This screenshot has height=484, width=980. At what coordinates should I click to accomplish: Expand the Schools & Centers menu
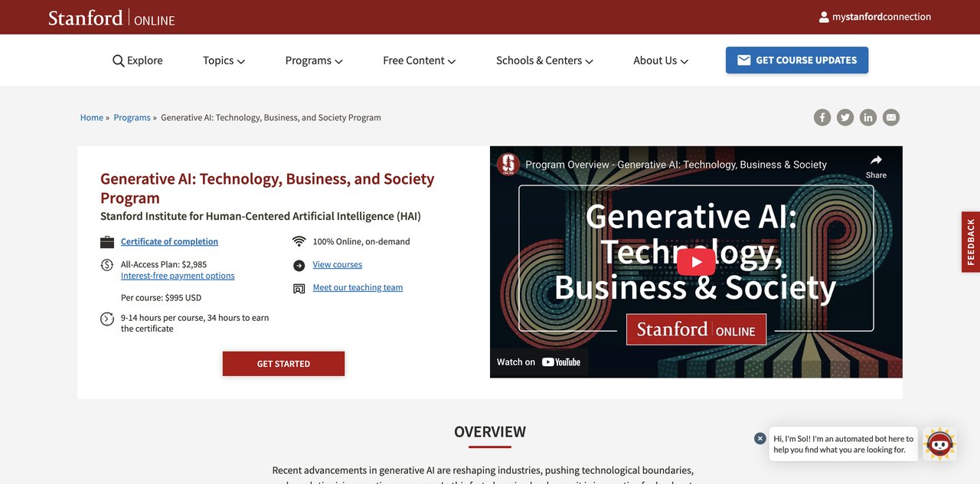[x=544, y=60]
